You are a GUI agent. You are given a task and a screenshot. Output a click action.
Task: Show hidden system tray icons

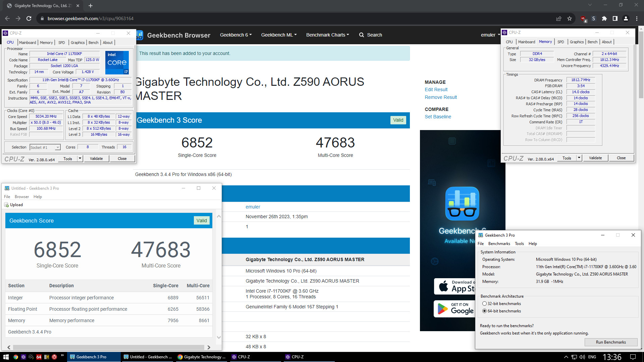pos(566,357)
